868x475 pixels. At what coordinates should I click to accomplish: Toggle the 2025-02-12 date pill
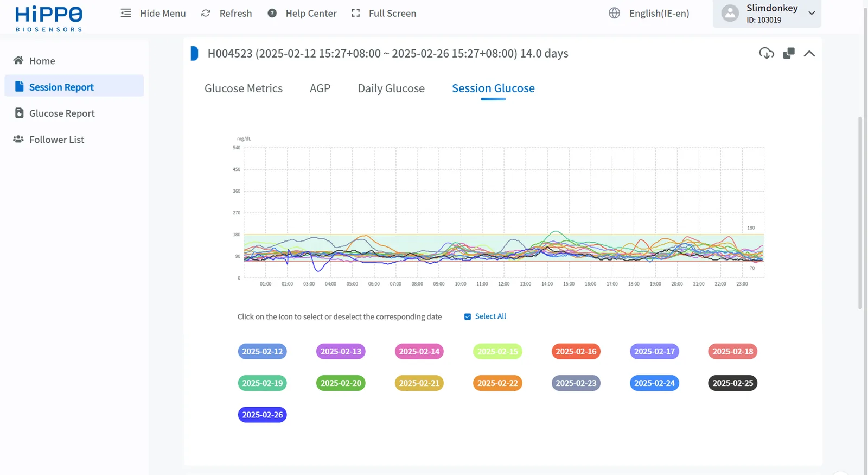[263, 351]
